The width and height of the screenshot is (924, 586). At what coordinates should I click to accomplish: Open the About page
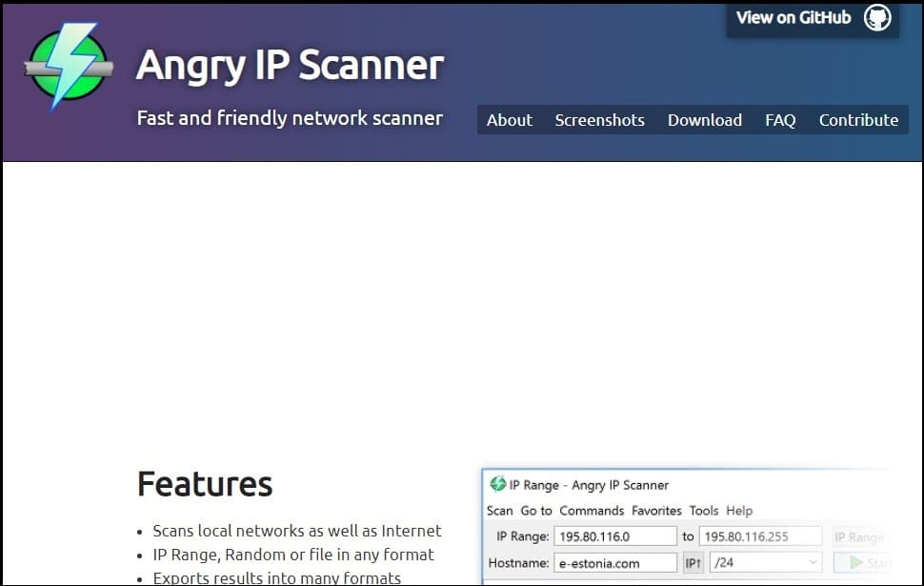(509, 120)
